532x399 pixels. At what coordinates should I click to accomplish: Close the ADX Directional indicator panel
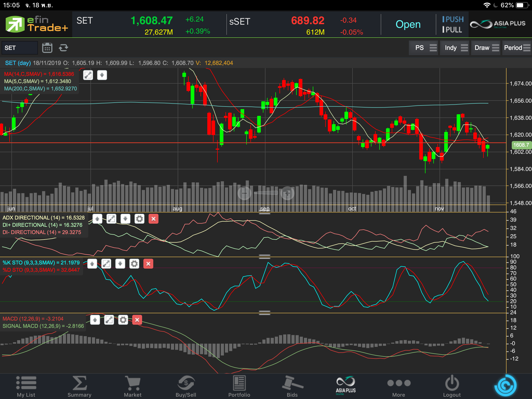pyautogui.click(x=154, y=219)
